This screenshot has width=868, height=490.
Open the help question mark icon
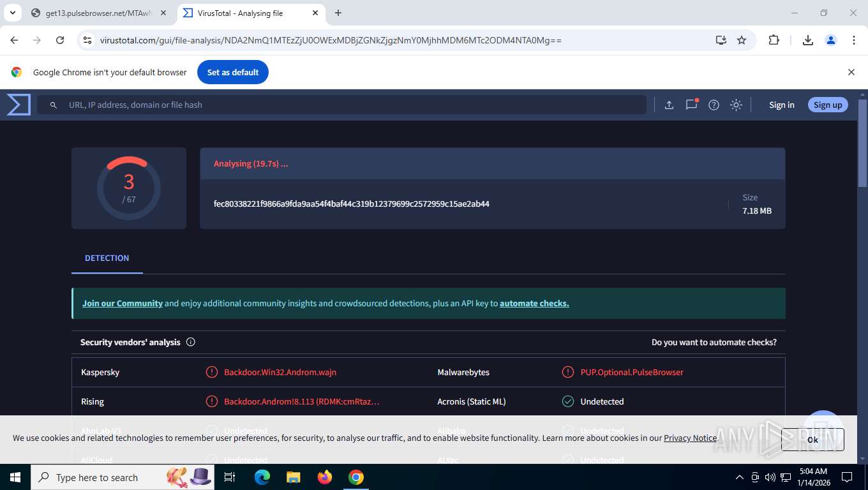pos(714,105)
